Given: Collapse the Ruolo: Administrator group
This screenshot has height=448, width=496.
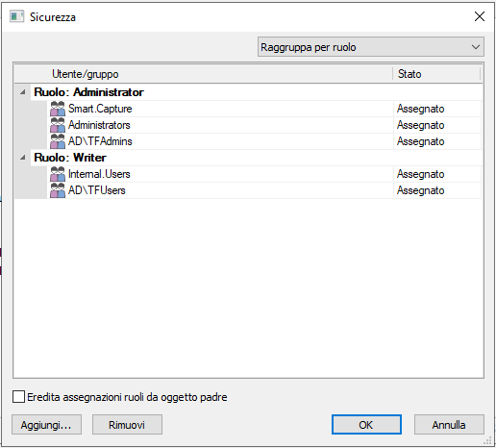Looking at the screenshot, I should click(x=23, y=92).
